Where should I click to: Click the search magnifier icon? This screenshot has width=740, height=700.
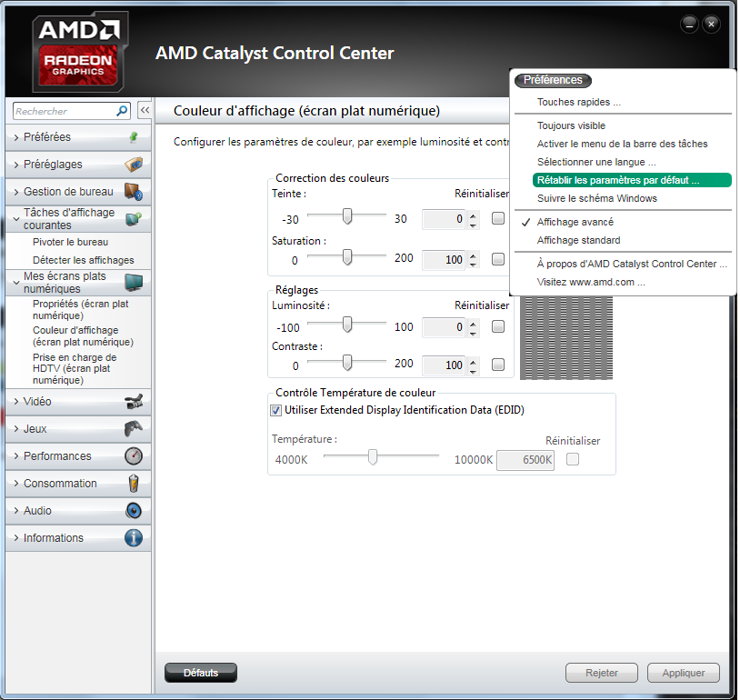click(122, 111)
